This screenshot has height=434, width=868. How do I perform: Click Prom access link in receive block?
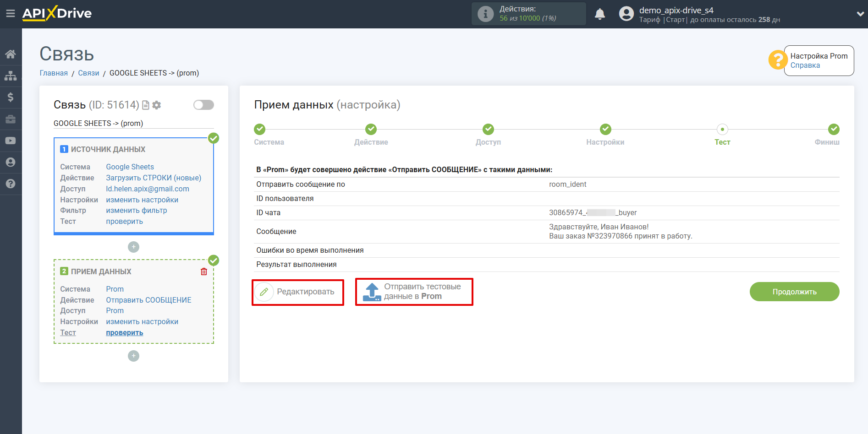tap(115, 310)
